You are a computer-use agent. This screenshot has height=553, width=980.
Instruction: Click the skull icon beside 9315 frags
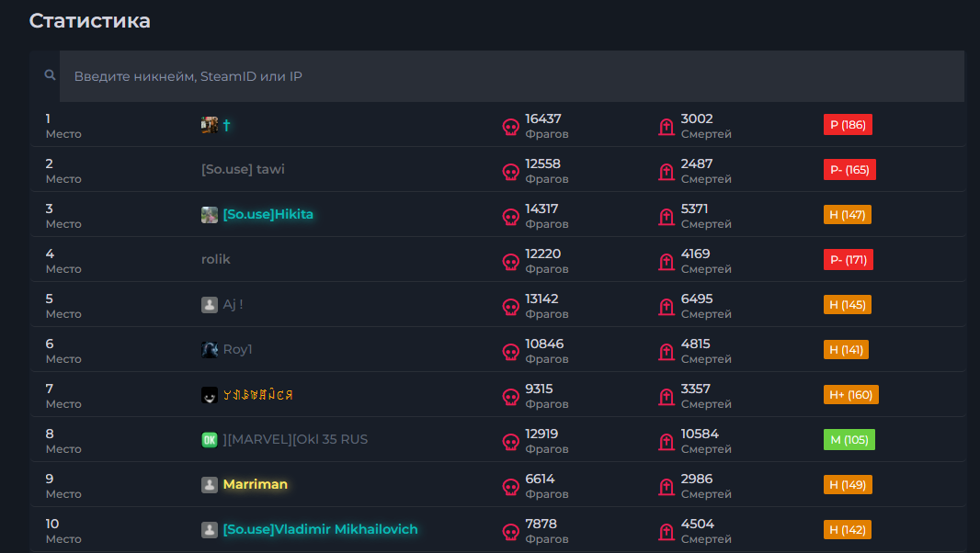coord(511,397)
